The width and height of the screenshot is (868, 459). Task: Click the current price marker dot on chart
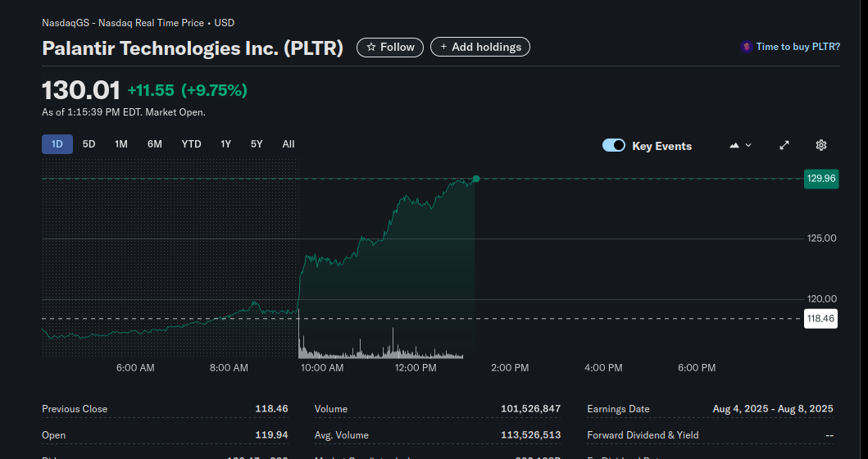point(476,179)
